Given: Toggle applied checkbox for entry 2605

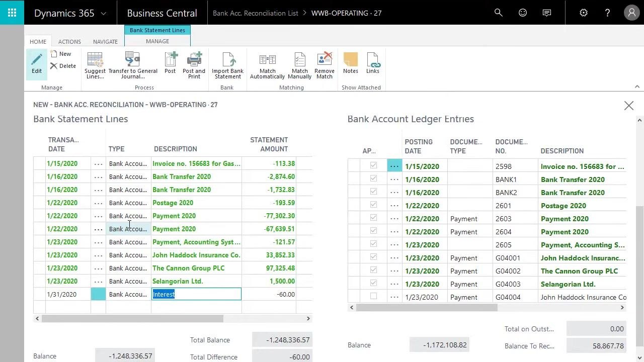Looking at the screenshot, I should 373,244.
